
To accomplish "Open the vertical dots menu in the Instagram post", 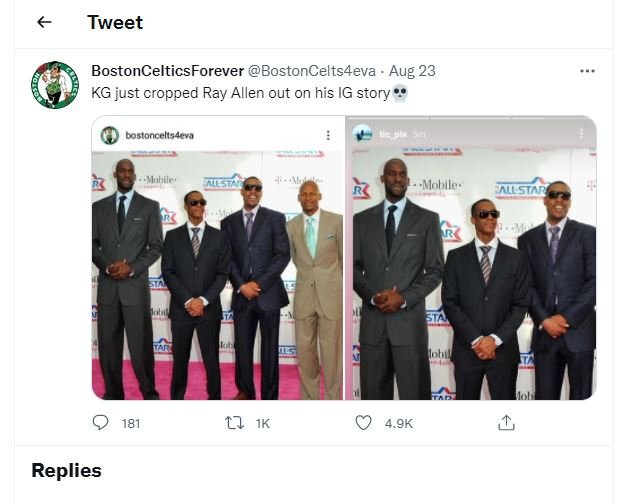I will tap(327, 134).
